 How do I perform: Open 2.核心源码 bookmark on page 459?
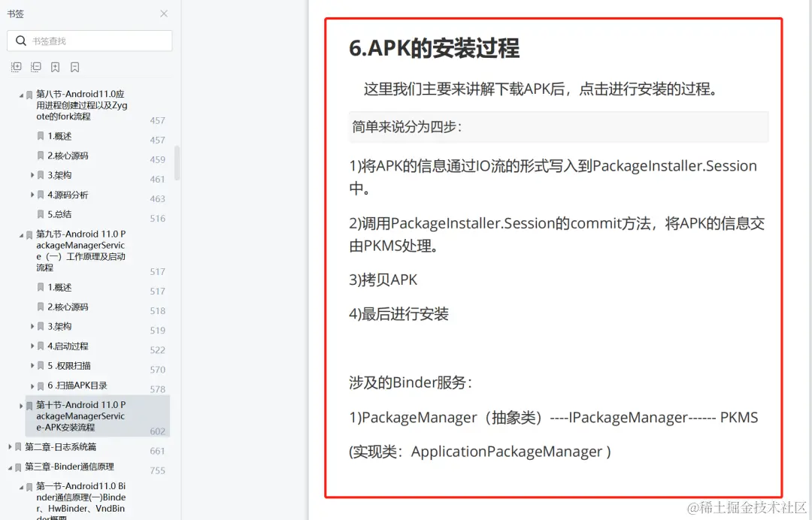coord(68,156)
